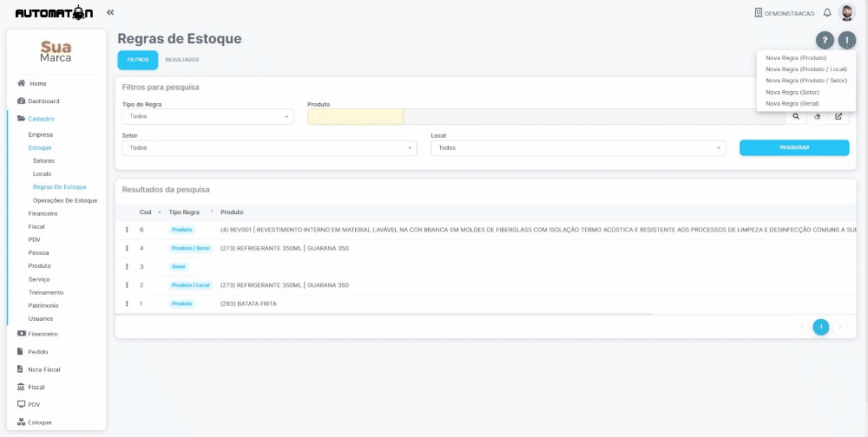Open Operações De Estoque in sidebar
This screenshot has width=868, height=437.
point(65,200)
